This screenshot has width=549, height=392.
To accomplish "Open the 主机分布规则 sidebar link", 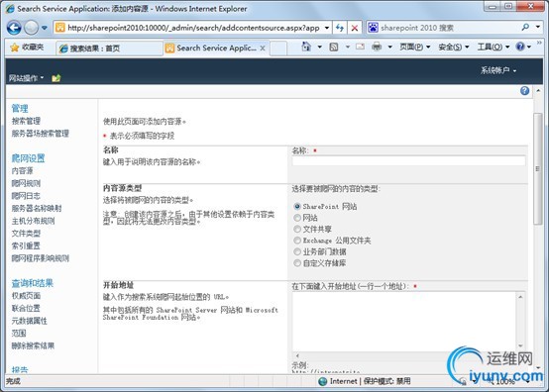I will (33, 221).
